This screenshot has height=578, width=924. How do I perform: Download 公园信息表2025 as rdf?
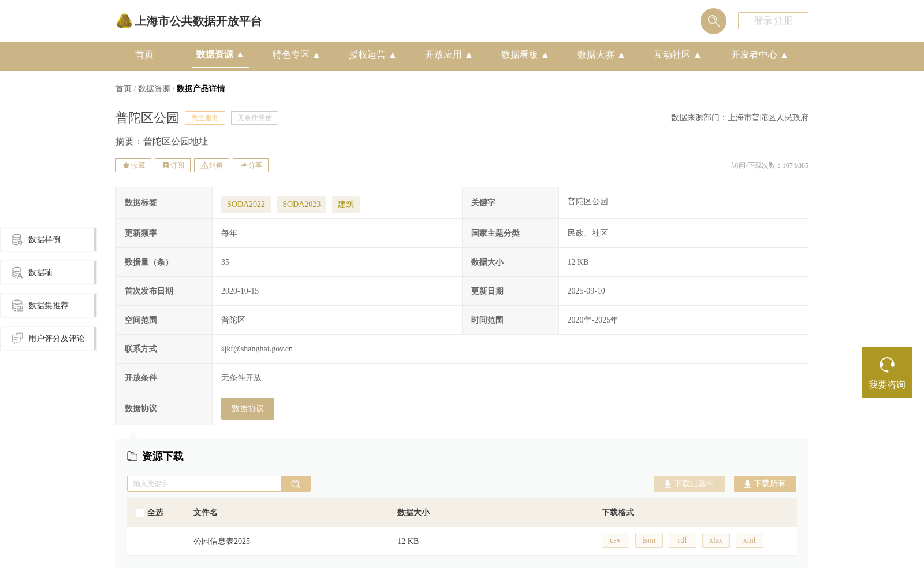coord(683,540)
